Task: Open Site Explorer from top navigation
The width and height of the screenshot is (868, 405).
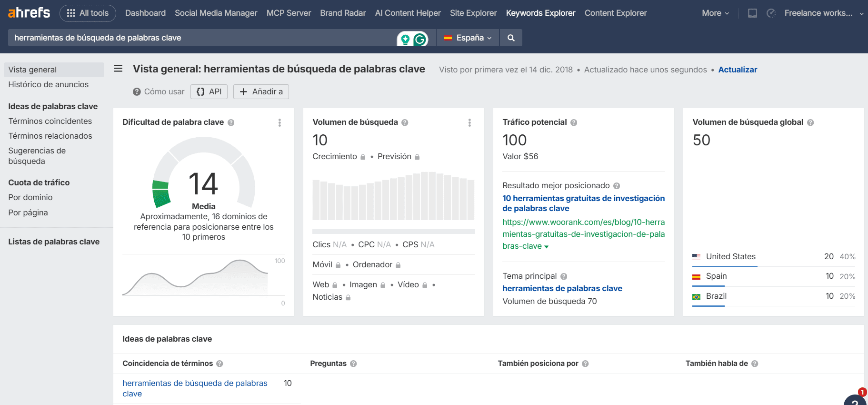Action: coord(473,13)
